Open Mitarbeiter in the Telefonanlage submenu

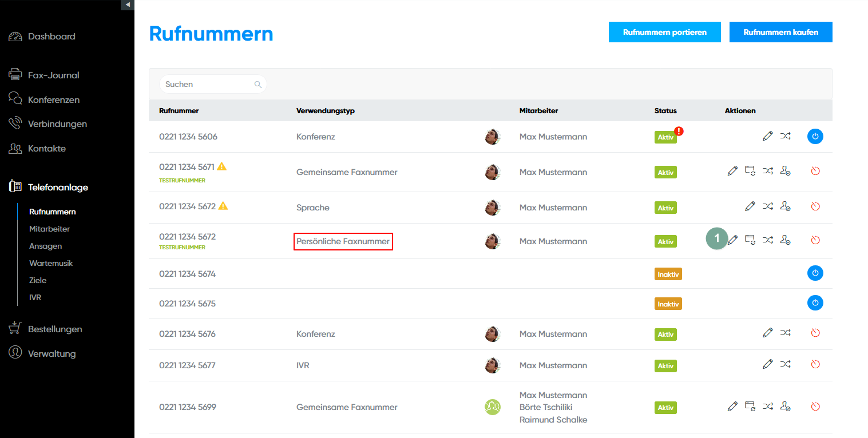click(49, 229)
